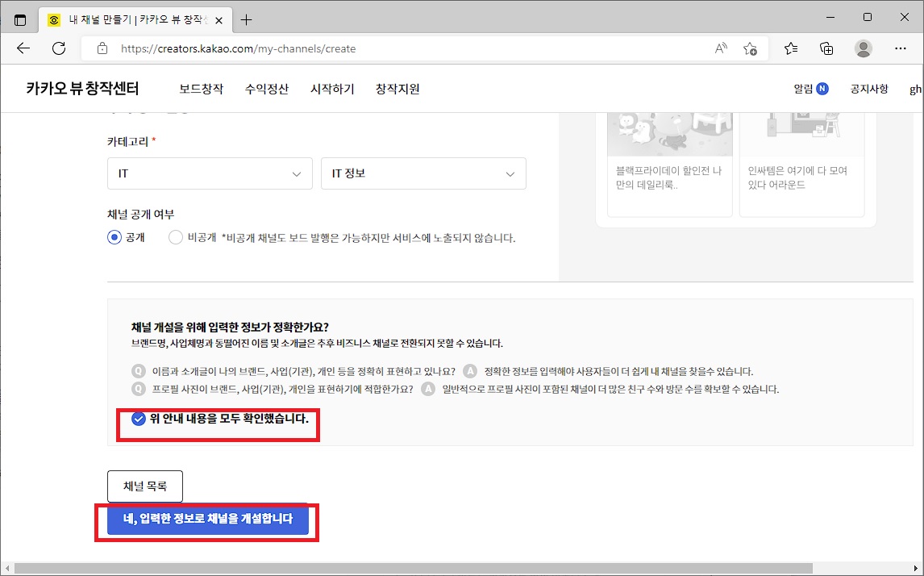Open 알림 notifications
924x576 pixels.
(803, 89)
